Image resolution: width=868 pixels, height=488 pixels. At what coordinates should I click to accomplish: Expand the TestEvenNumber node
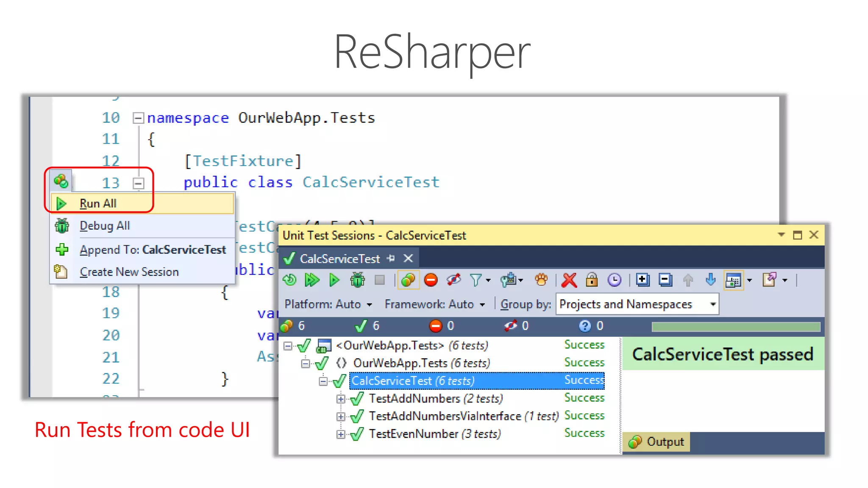pyautogui.click(x=341, y=435)
